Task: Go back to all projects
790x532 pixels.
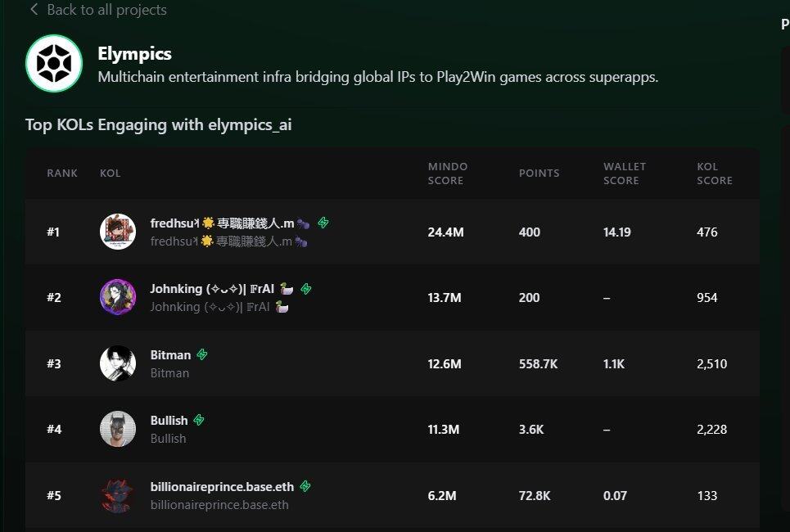Action: [106, 10]
